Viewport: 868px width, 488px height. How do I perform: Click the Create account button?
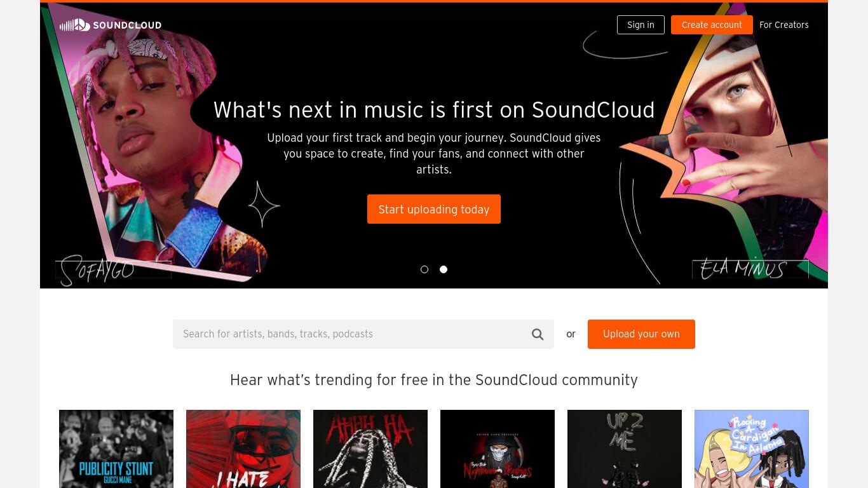coord(712,25)
